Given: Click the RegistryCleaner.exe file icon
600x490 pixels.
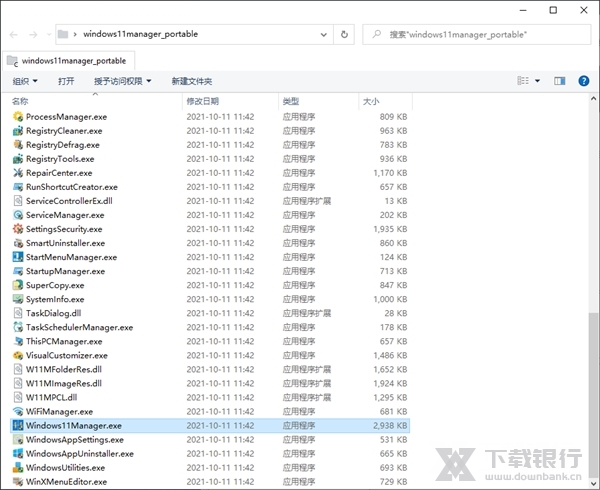Looking at the screenshot, I should tap(18, 131).
